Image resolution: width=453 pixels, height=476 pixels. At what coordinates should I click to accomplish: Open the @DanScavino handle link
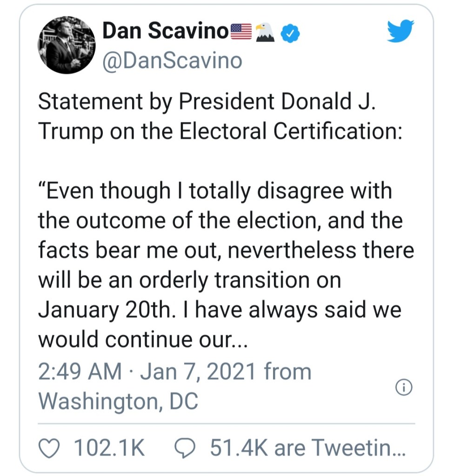click(172, 61)
